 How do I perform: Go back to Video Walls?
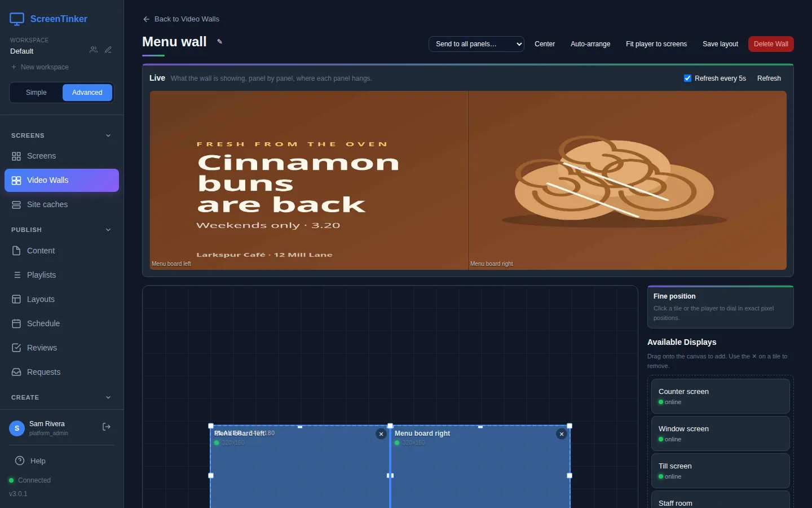pos(181,19)
